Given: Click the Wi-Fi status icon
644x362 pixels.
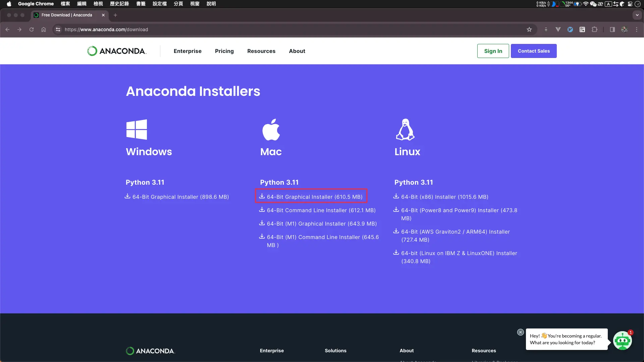Looking at the screenshot, I should tap(586, 4).
